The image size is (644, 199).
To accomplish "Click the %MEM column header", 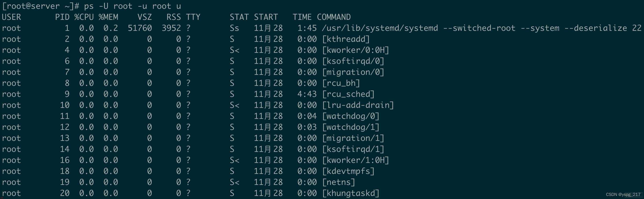I will pyautogui.click(x=108, y=17).
